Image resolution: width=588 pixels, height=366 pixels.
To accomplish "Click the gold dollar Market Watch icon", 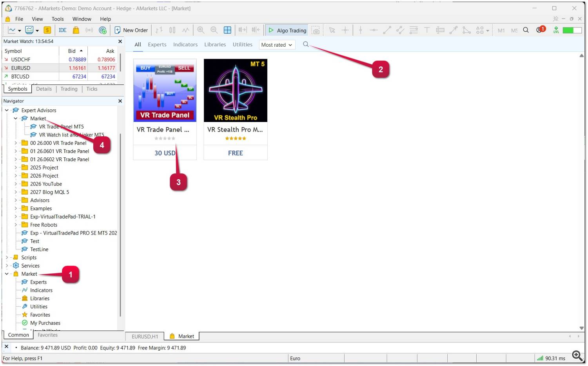I will click(47, 30).
